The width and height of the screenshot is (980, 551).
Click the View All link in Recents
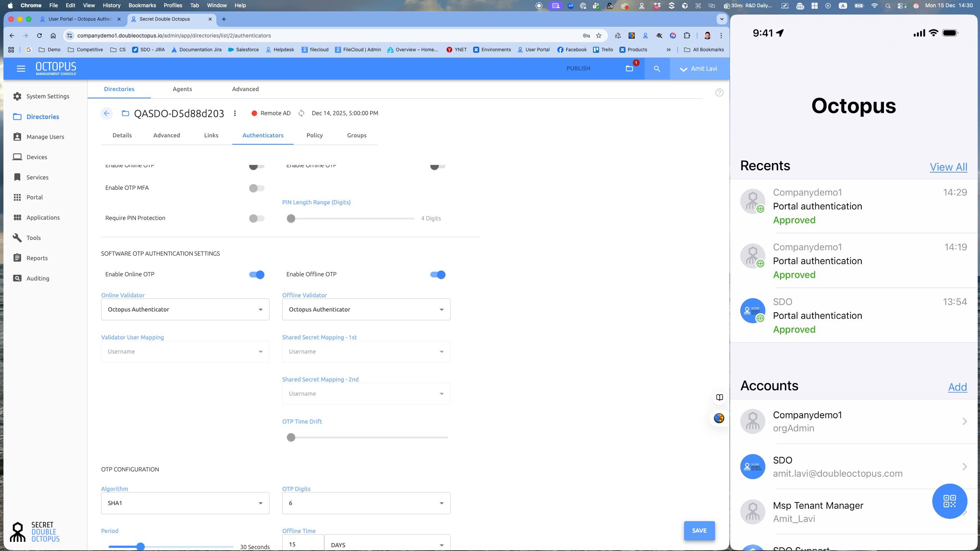click(x=948, y=167)
